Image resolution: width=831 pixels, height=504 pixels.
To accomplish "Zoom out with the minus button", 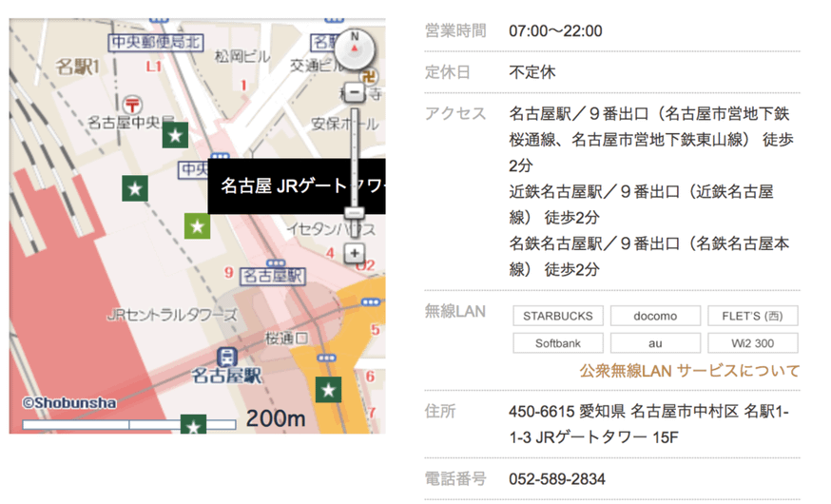I will point(354,93).
